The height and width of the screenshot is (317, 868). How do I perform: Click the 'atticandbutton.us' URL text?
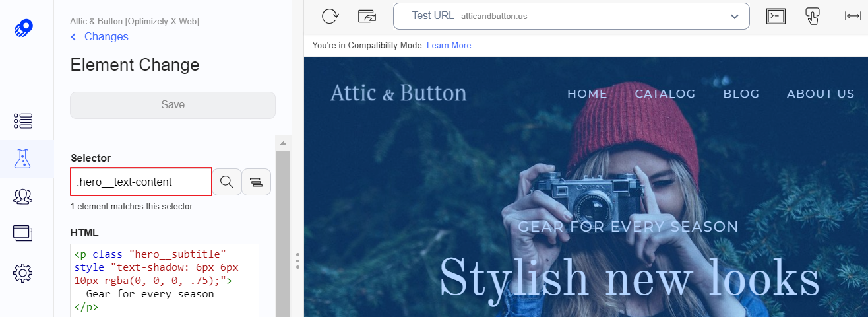(494, 17)
